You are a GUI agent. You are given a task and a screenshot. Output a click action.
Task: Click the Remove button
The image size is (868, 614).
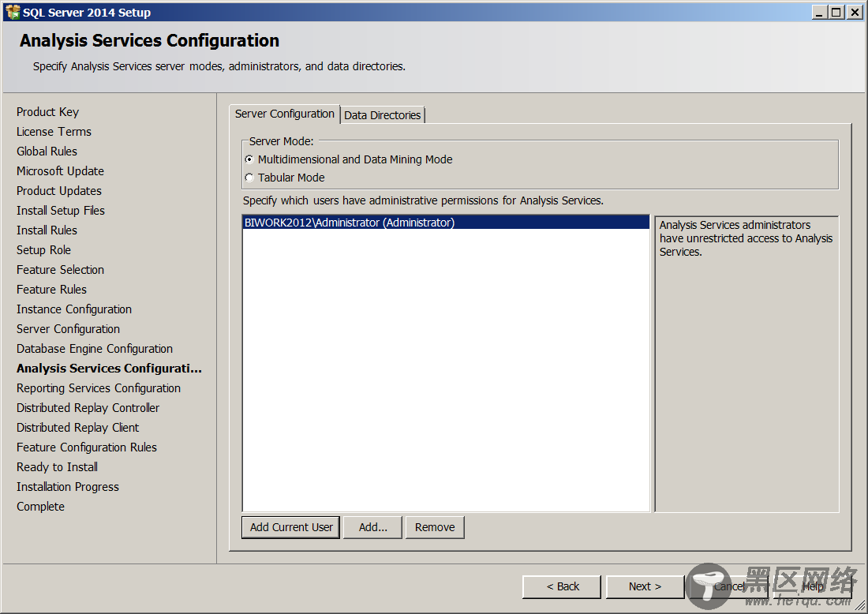tap(435, 527)
